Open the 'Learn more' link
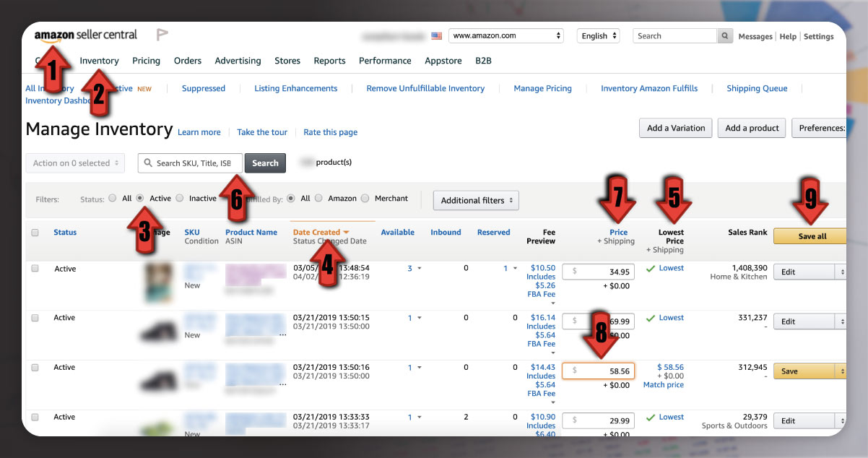Viewport: 868px width, 458px height. coord(199,132)
